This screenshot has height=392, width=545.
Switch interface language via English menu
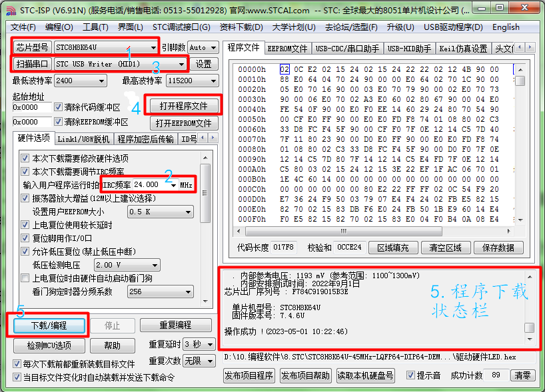[506, 27]
